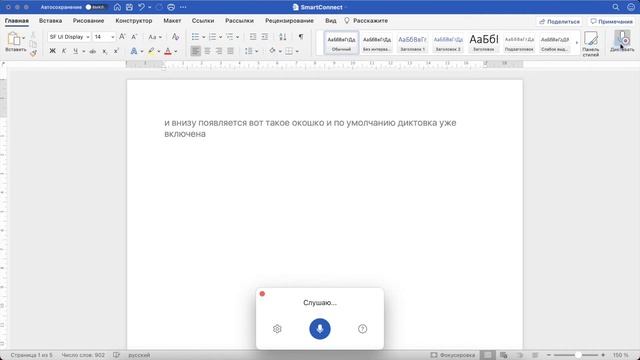Switch to the Рецензирование tab
640x360 pixels.
click(289, 20)
